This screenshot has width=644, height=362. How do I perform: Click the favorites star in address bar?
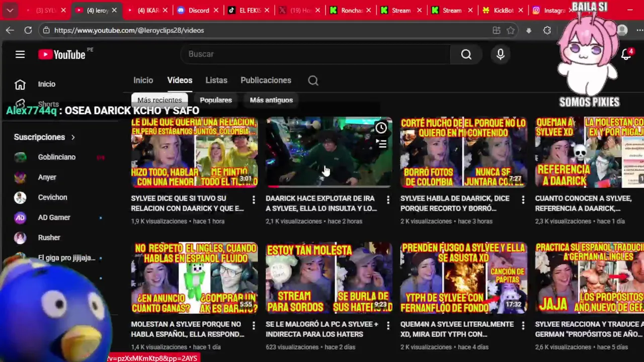511,30
